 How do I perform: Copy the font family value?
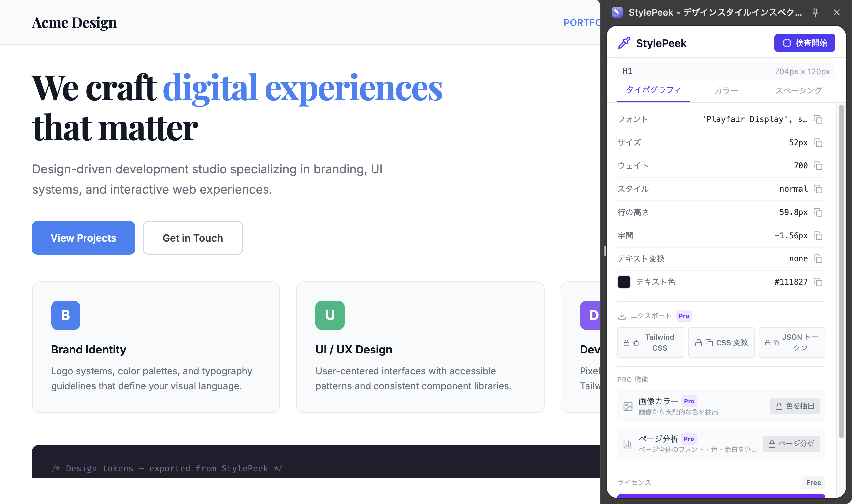[818, 119]
